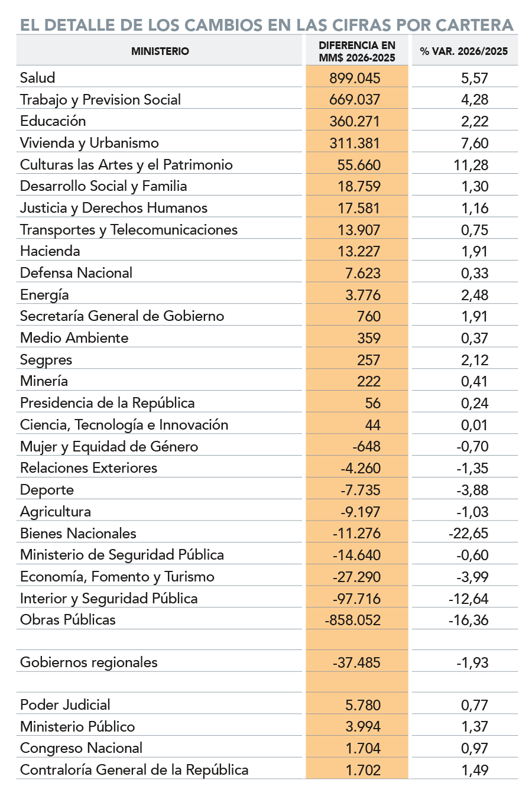
Task: Click the Trabajo y Prevision Social row label
Action: point(100,99)
